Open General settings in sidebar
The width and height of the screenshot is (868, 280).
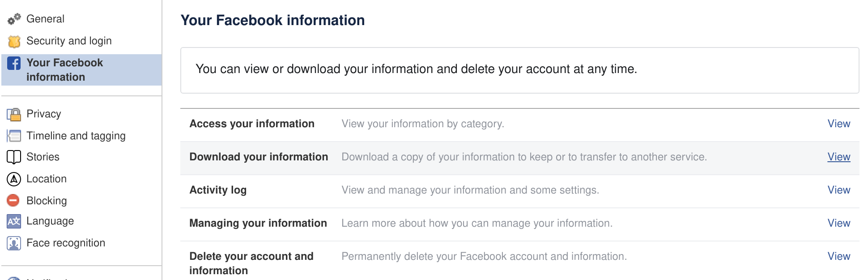tap(45, 19)
